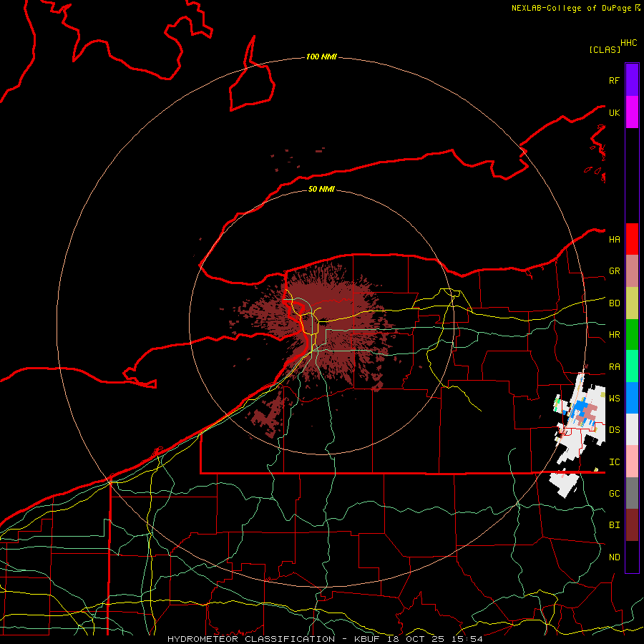Click the 18 OCT 25 date text
Screen dimensions: 644x644
[416, 639]
